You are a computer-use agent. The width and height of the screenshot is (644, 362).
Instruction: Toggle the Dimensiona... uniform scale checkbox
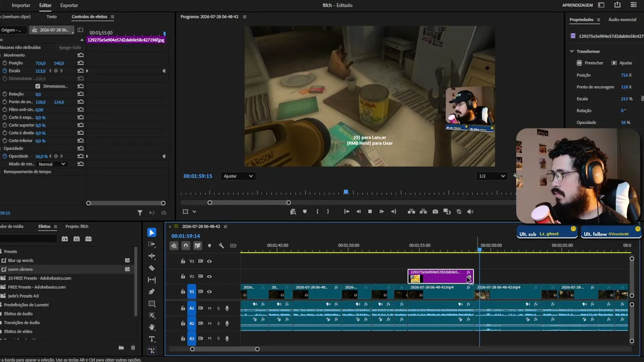click(38, 86)
